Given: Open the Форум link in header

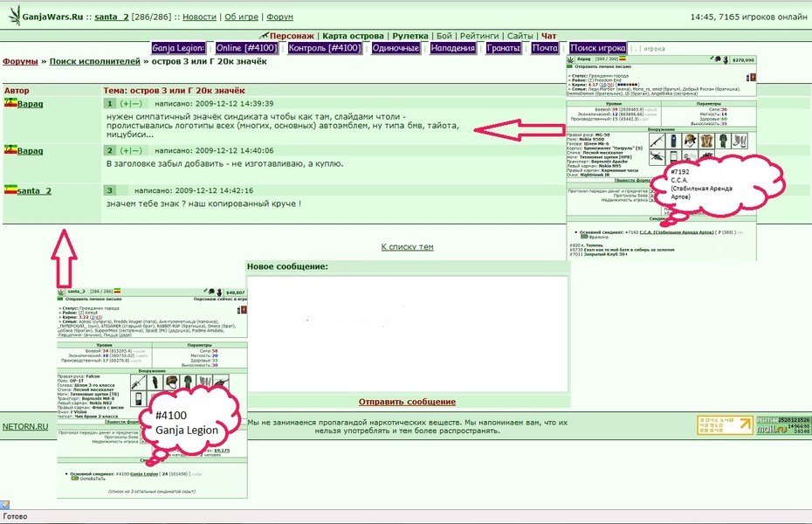Looking at the screenshot, I should click(x=280, y=17).
